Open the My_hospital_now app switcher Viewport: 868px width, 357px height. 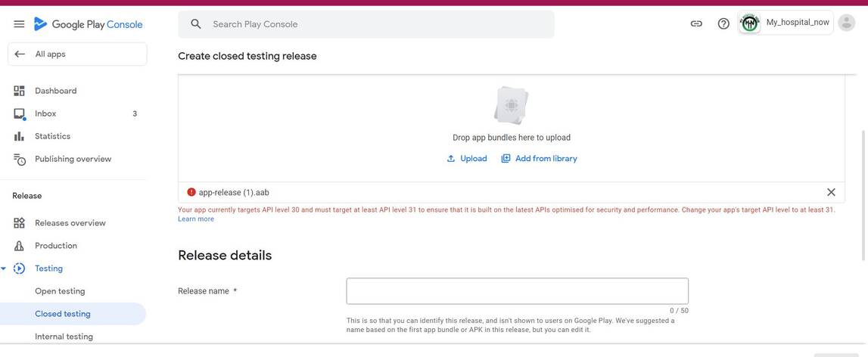(786, 23)
